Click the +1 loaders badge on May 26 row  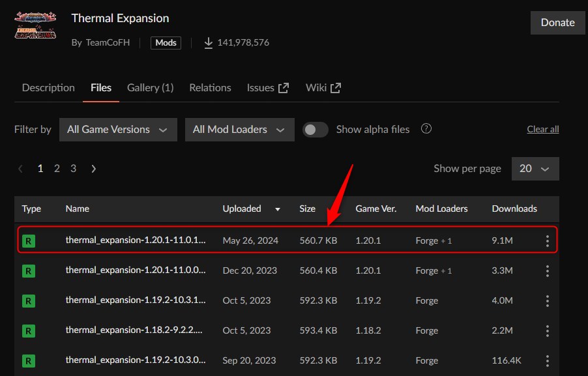pyautogui.click(x=447, y=240)
